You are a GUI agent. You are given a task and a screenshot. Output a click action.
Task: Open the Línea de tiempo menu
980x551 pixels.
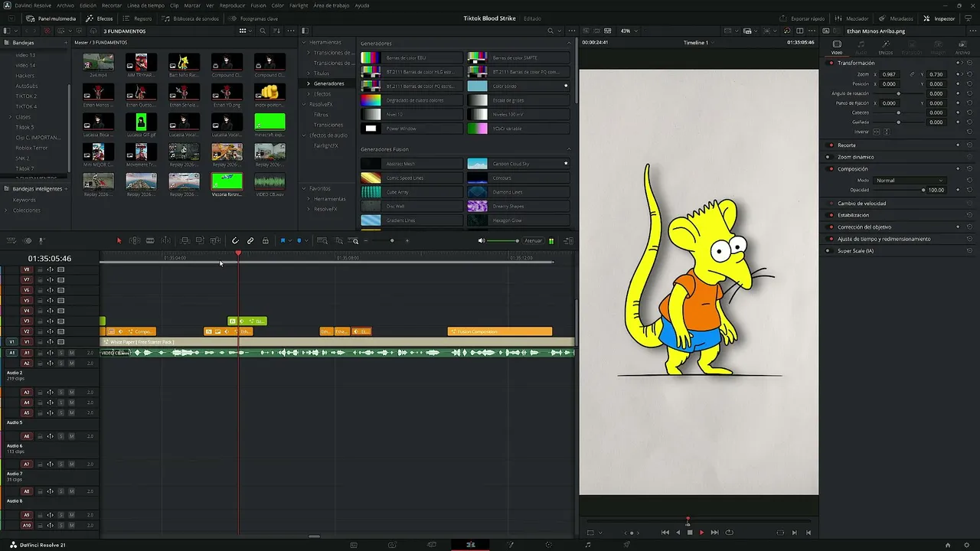click(x=145, y=5)
